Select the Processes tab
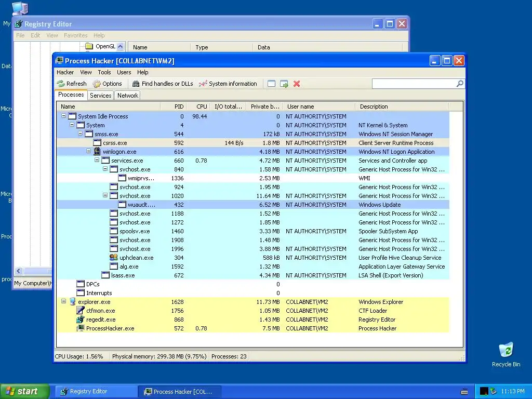Viewport: 532px width, 399px height. click(x=71, y=95)
